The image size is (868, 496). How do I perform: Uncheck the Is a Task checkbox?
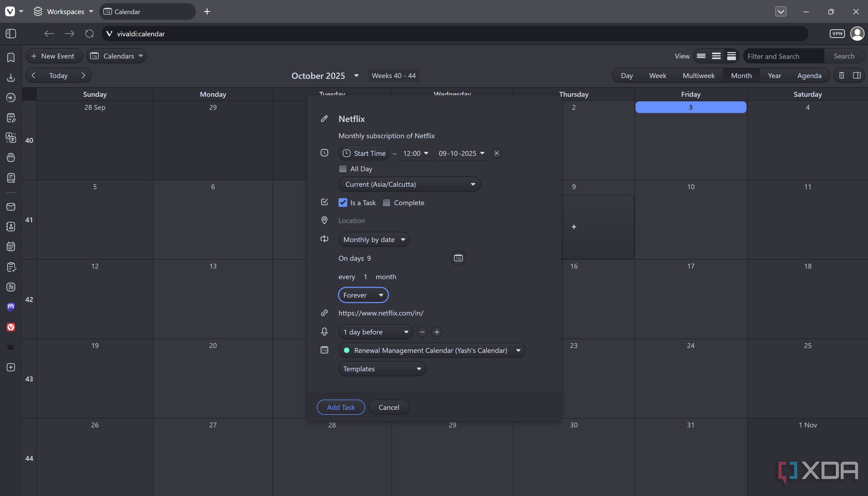coord(343,203)
